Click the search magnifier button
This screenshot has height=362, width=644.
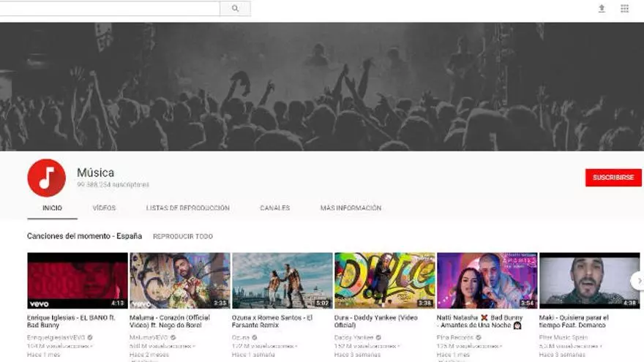click(x=235, y=9)
